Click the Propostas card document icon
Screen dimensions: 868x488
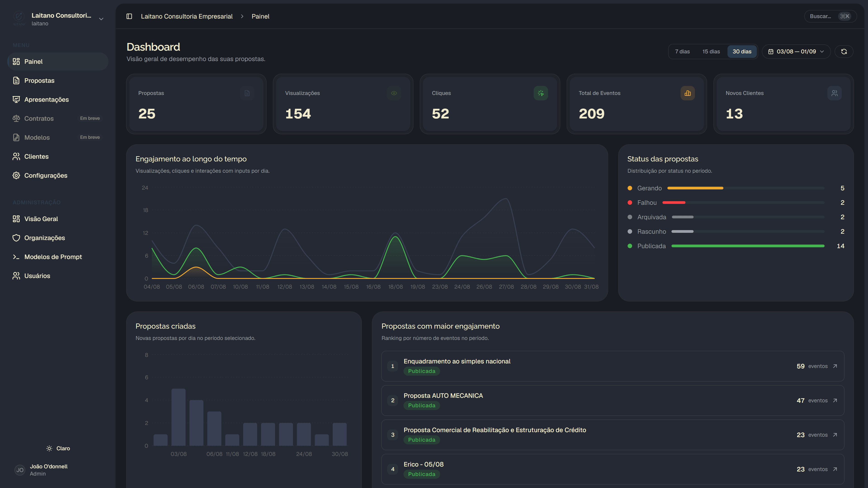coord(247,93)
